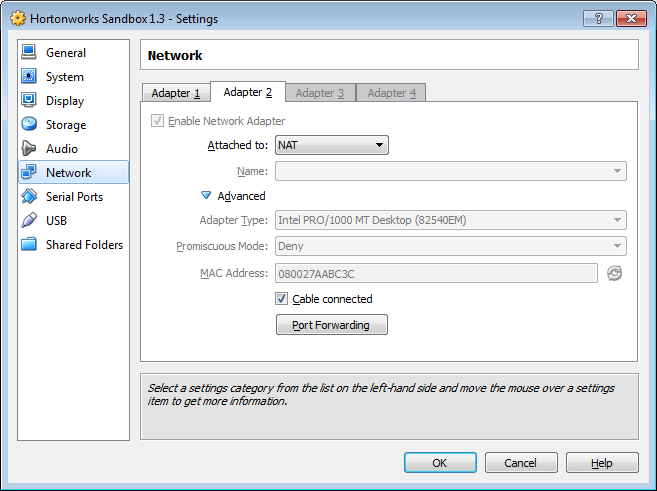Viewport: 657px width, 491px height.
Task: Regenerate MAC address with refresh icon
Action: coord(614,273)
